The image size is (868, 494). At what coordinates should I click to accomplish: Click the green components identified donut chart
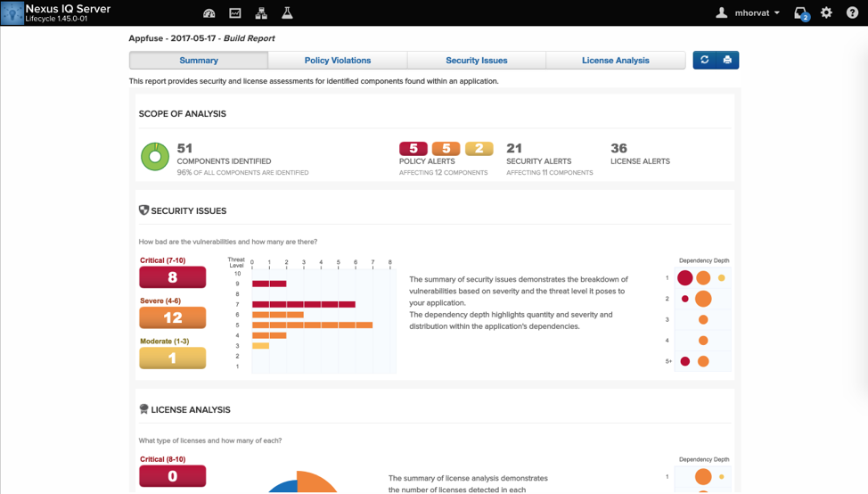[155, 157]
